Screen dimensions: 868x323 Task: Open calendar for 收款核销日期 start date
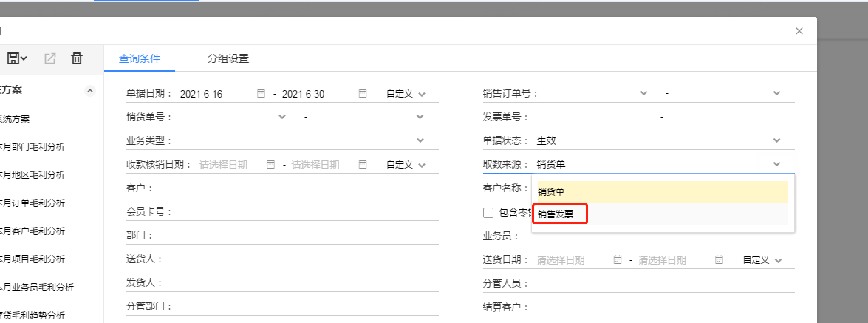[x=270, y=165]
